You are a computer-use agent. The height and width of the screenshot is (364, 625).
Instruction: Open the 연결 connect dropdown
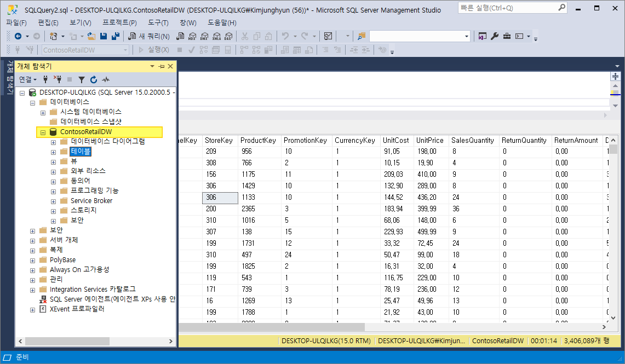tap(28, 80)
